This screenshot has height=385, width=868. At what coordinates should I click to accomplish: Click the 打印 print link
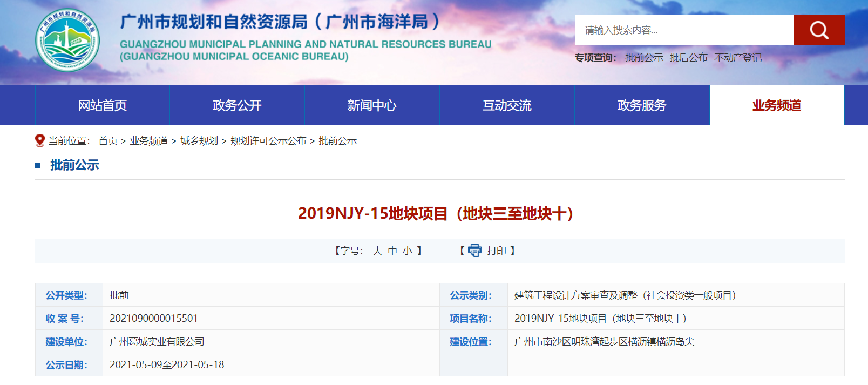pos(497,251)
